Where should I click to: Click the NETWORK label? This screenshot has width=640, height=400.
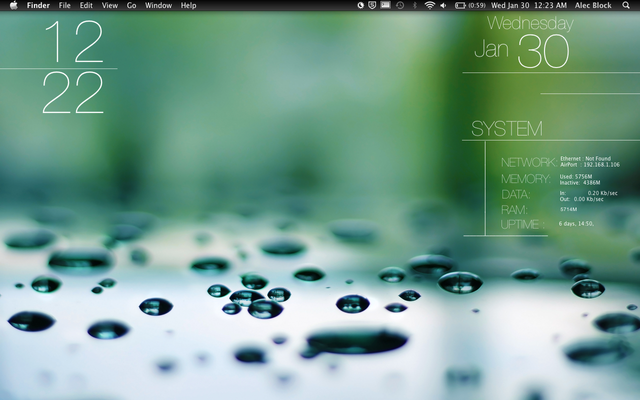click(529, 162)
